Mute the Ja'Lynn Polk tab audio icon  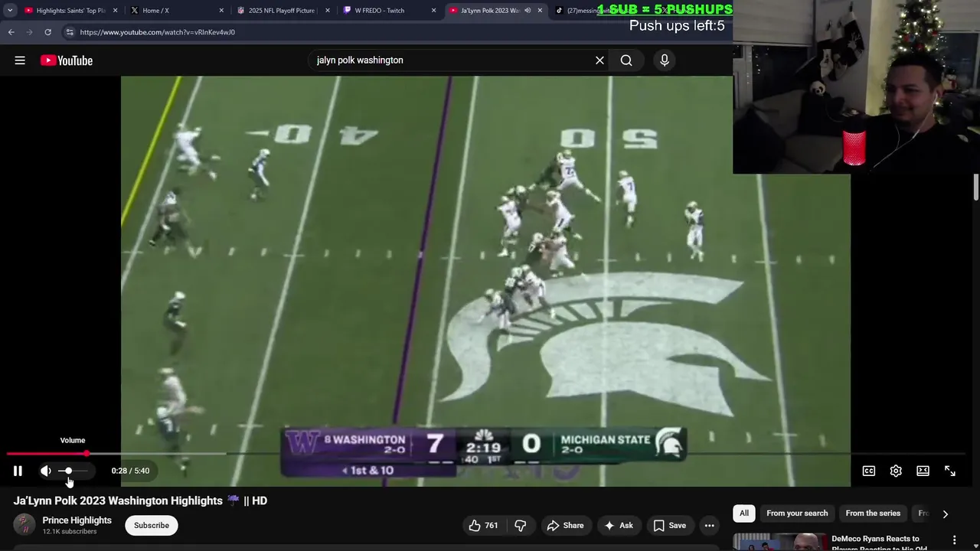click(x=528, y=11)
